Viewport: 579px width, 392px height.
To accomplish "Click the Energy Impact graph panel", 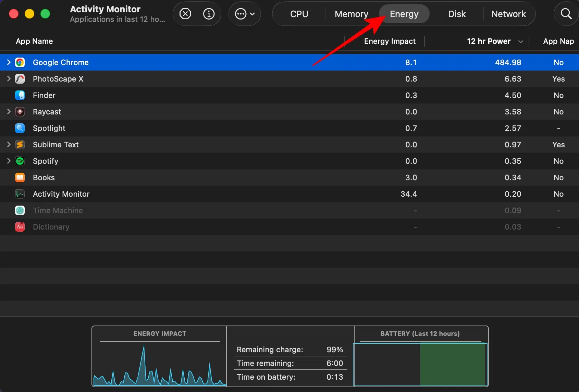I will click(x=160, y=356).
